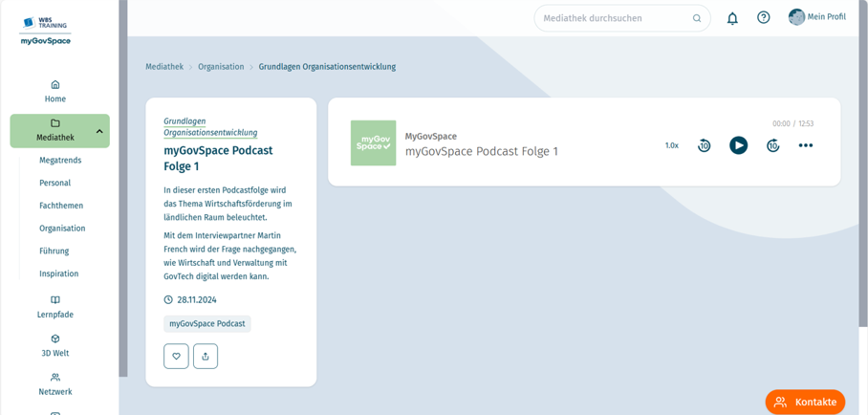Image resolution: width=868 pixels, height=415 pixels.
Task: Skip podcast forward 10 seconds
Action: [x=772, y=145]
